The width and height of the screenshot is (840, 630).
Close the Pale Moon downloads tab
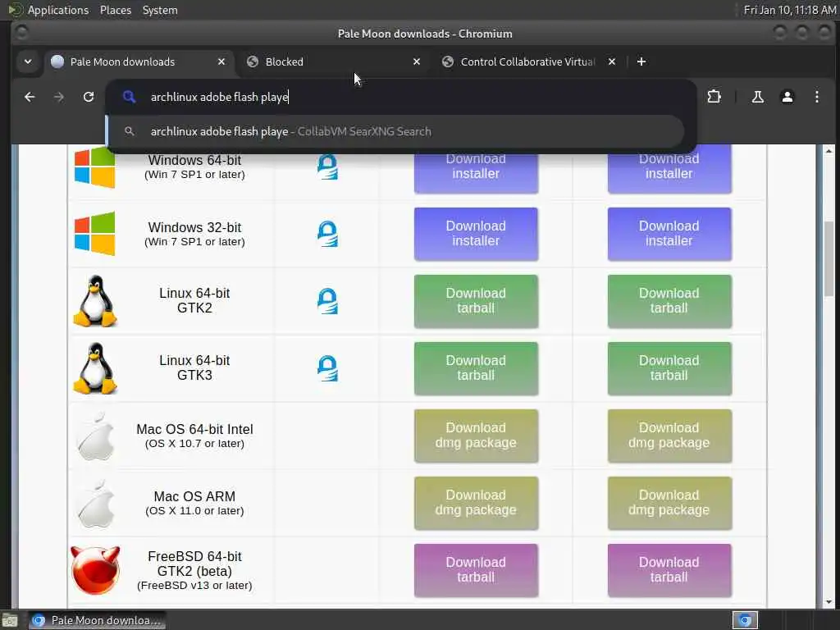[221, 62]
